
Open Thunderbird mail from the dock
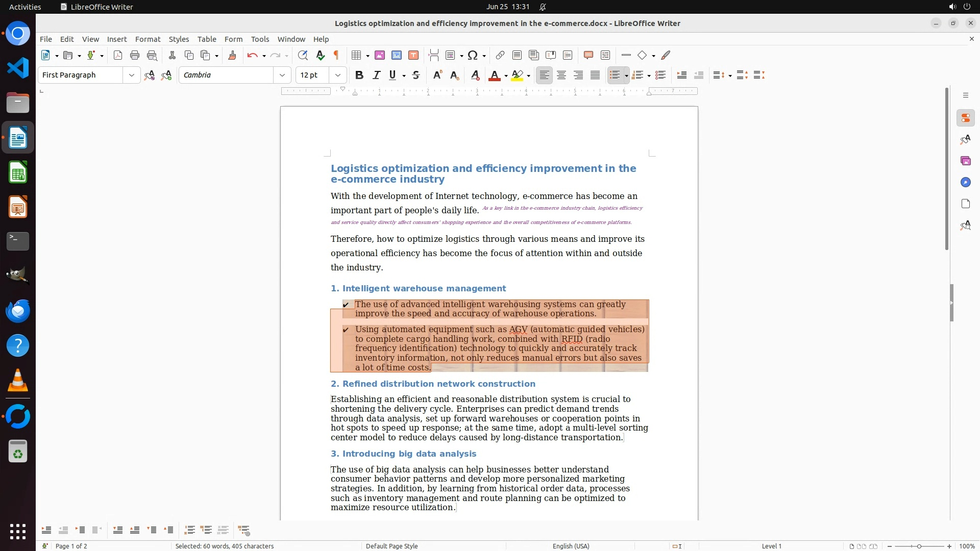(18, 311)
